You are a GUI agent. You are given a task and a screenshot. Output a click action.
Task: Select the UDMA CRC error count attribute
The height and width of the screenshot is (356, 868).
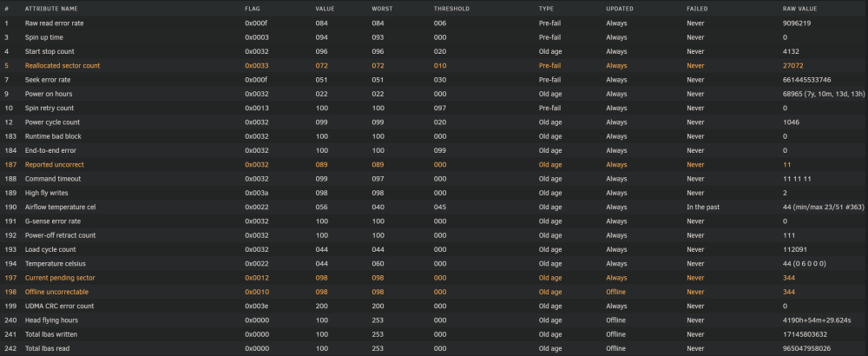click(59, 306)
